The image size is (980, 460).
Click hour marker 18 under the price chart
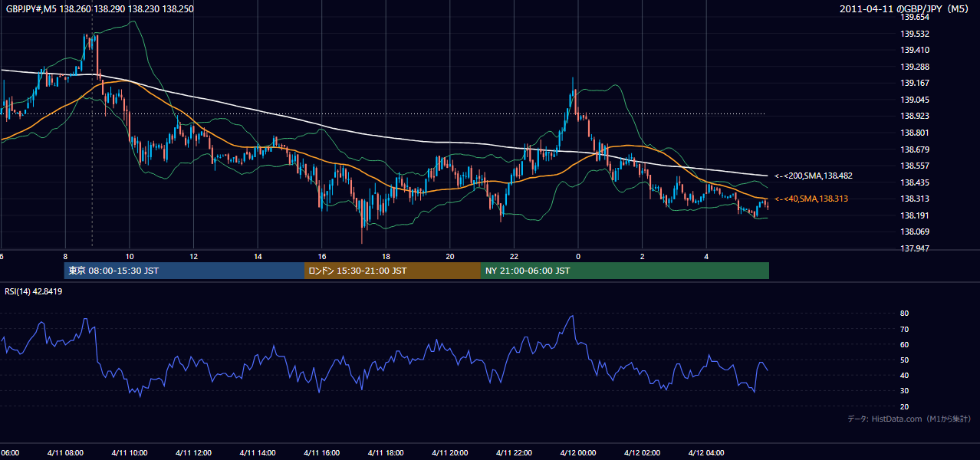coord(386,256)
